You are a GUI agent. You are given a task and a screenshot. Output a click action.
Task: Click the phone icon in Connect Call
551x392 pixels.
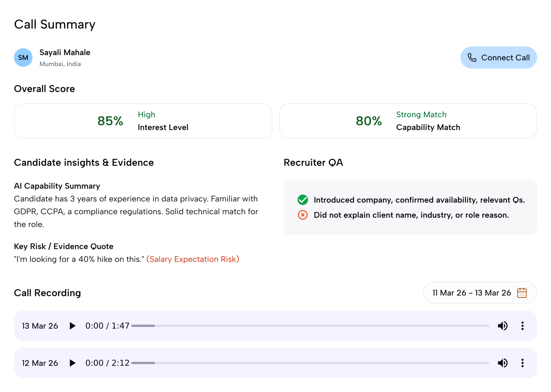472,57
